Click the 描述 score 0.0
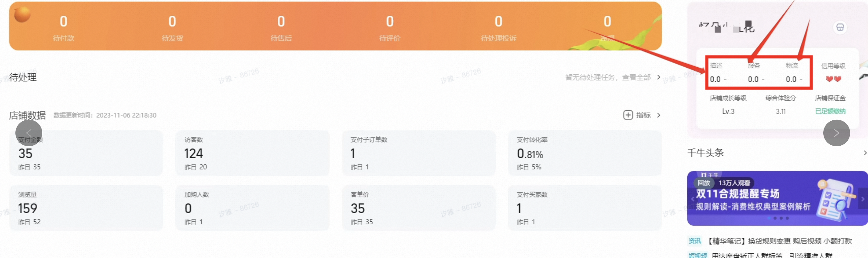Image resolution: width=868 pixels, height=258 pixels. 715,79
